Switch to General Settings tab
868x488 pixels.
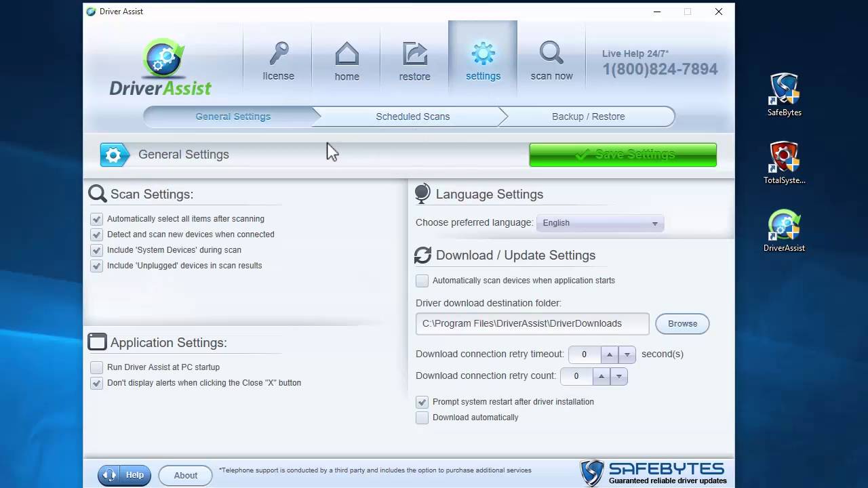[233, 117]
